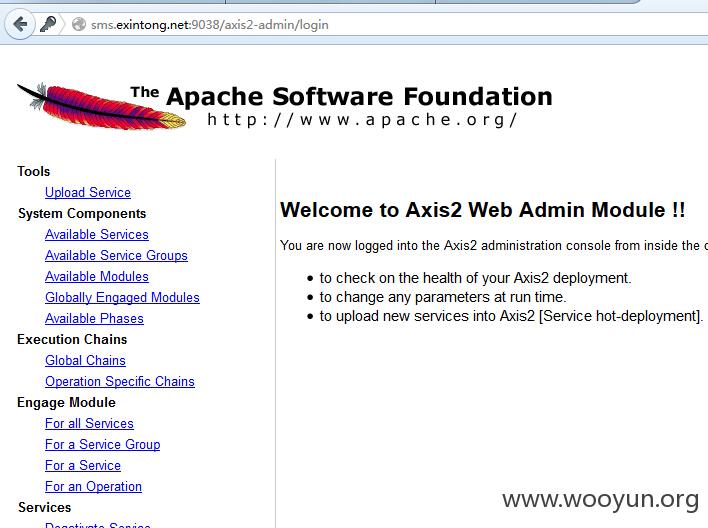Click the Services section heading
This screenshot has width=708, height=528.
[x=44, y=508]
